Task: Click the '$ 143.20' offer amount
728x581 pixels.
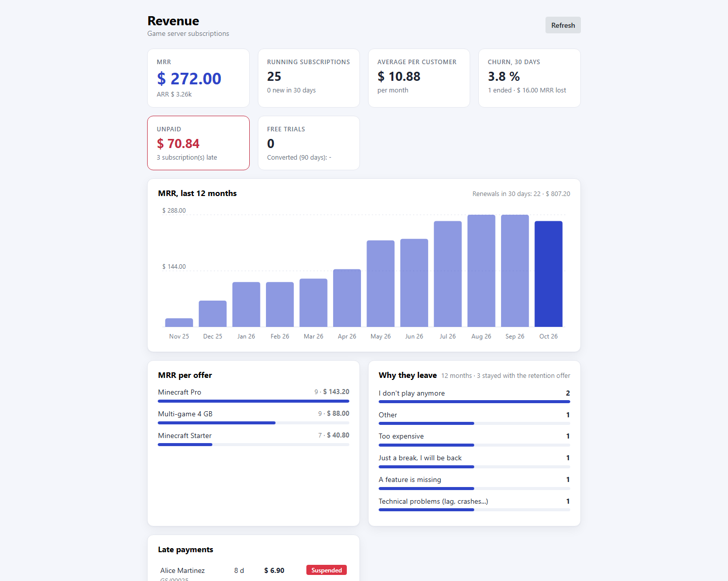Action: coord(336,392)
